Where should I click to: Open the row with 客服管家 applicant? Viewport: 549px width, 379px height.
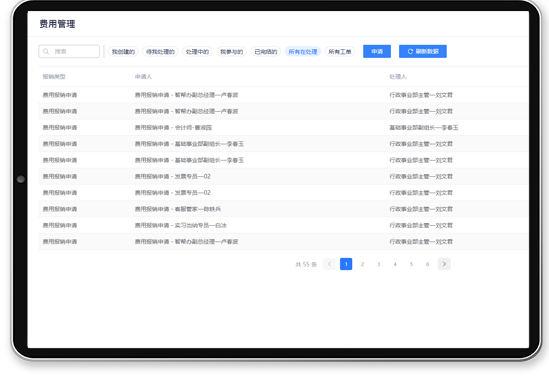click(x=283, y=209)
